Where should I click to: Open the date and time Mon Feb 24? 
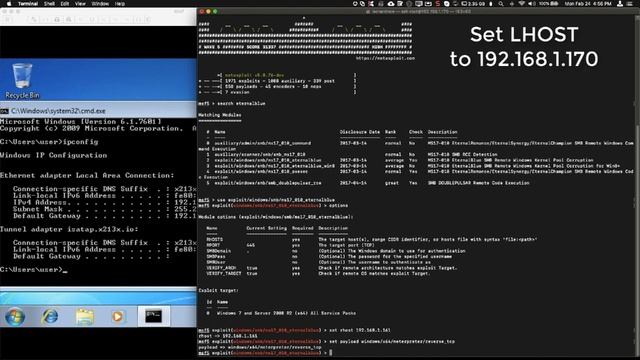coord(588,4)
